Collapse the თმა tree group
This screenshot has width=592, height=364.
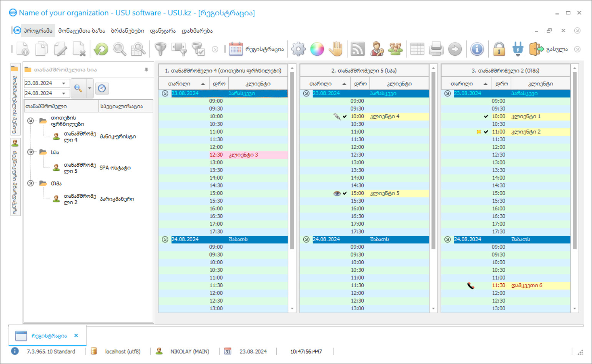coord(30,183)
